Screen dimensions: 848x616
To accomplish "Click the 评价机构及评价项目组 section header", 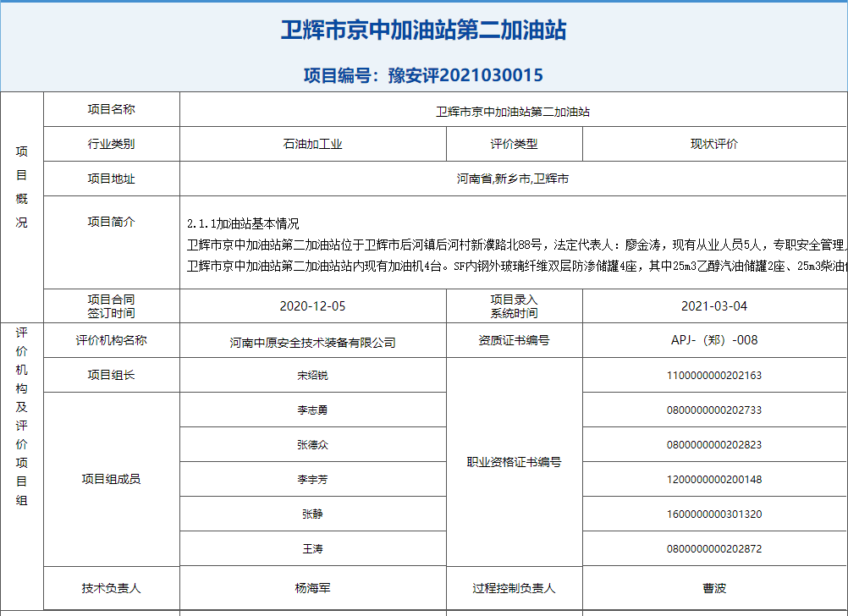I will (22, 416).
